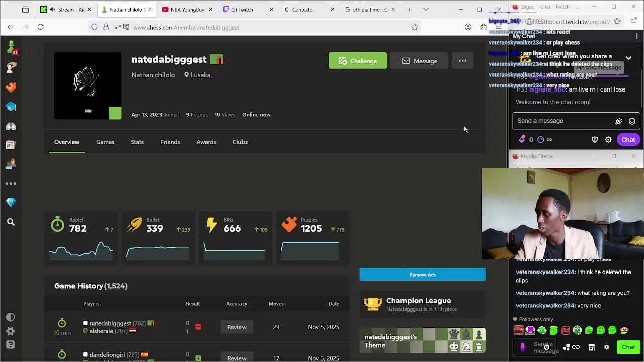Click the Remove Ads button
The image size is (644, 362).
click(x=422, y=275)
